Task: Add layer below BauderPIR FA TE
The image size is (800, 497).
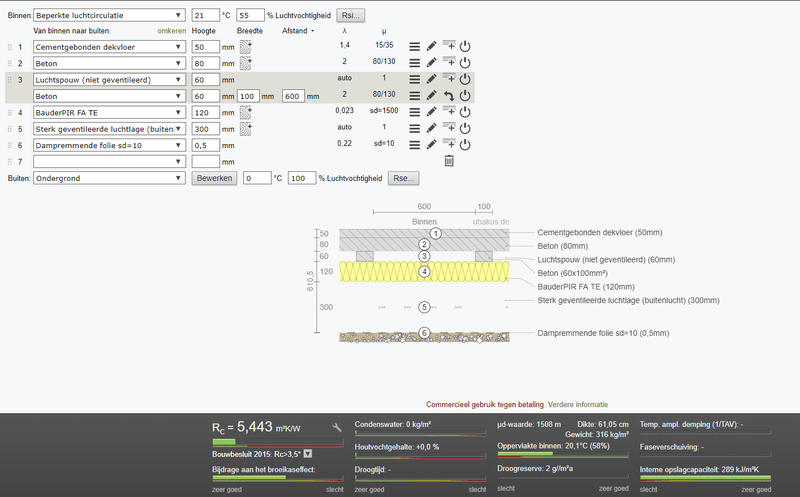Action: coord(449,111)
